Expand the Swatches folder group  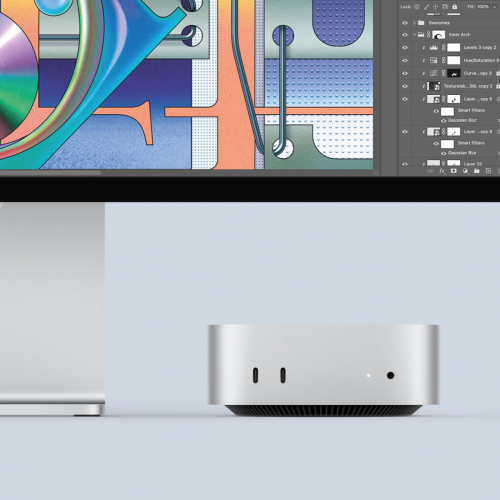(414, 23)
